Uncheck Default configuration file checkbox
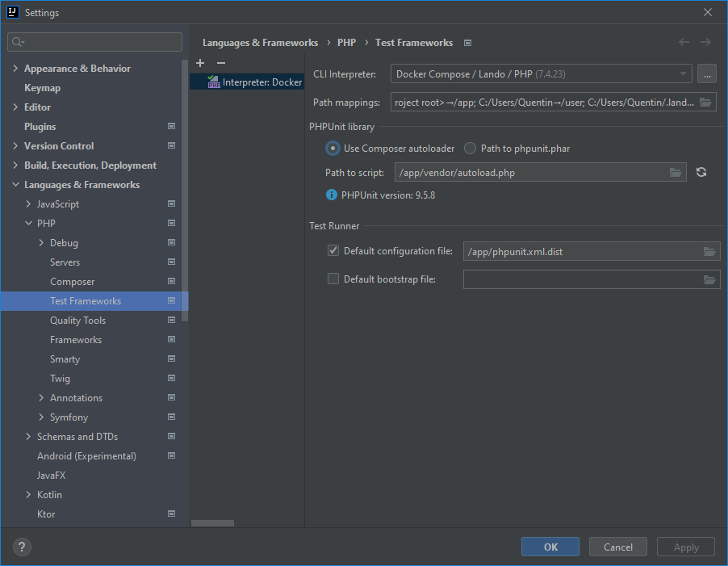Screen dimensions: 728x566 [333, 251]
